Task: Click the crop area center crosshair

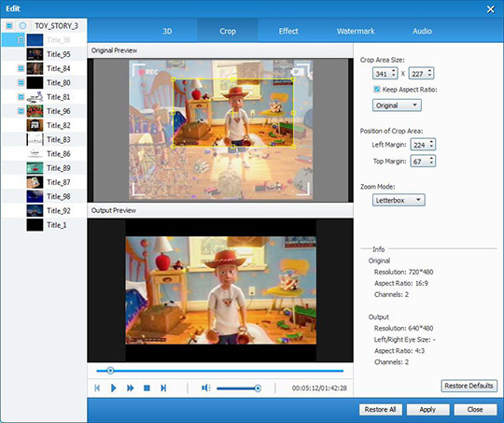Action: (233, 113)
